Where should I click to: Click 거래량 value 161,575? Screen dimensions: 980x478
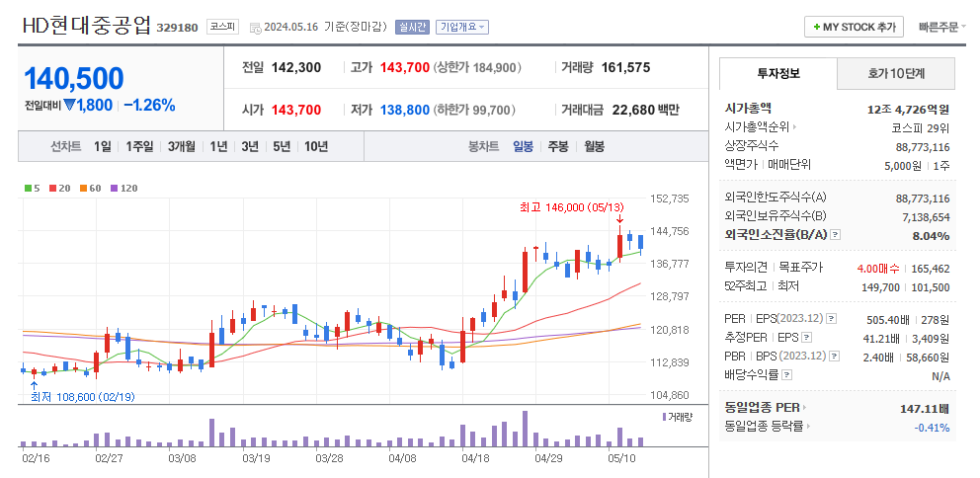tap(625, 67)
